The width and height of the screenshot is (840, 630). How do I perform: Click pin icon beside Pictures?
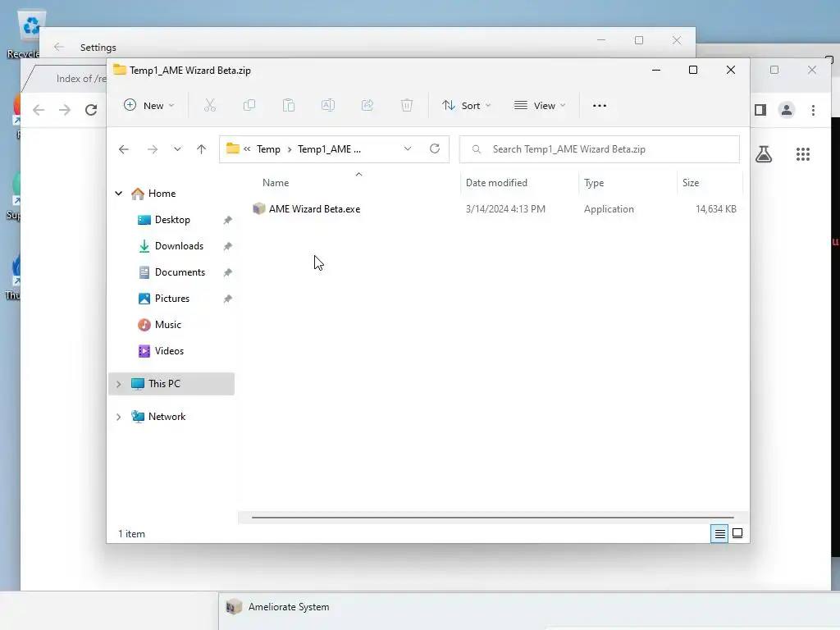click(x=228, y=299)
